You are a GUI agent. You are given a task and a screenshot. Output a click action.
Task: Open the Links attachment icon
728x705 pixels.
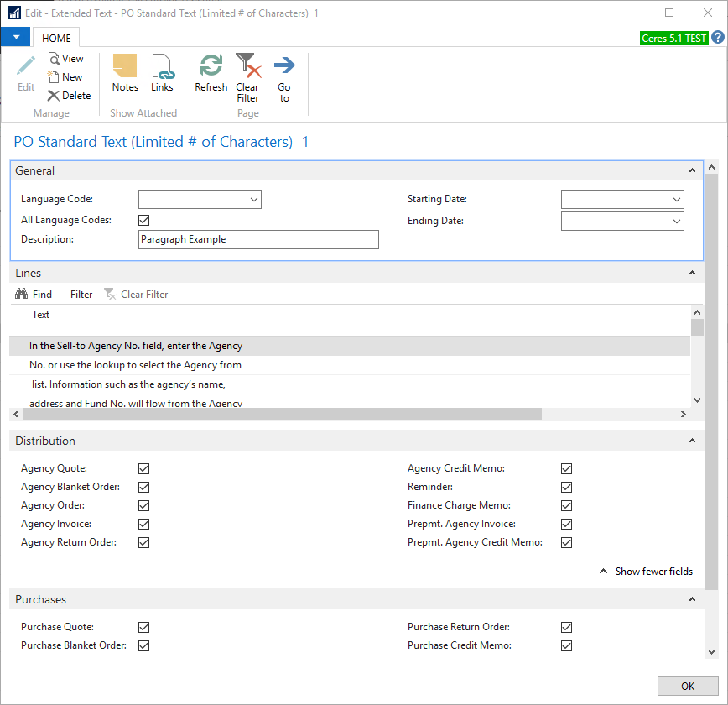(162, 72)
